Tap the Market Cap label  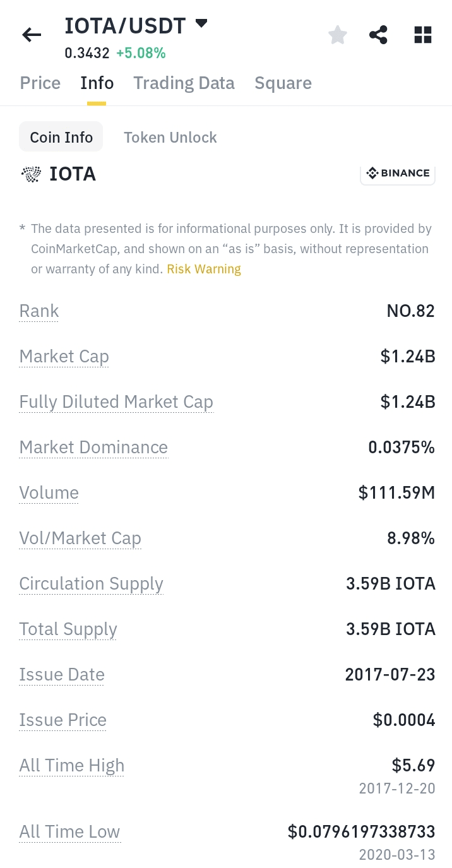tap(64, 357)
